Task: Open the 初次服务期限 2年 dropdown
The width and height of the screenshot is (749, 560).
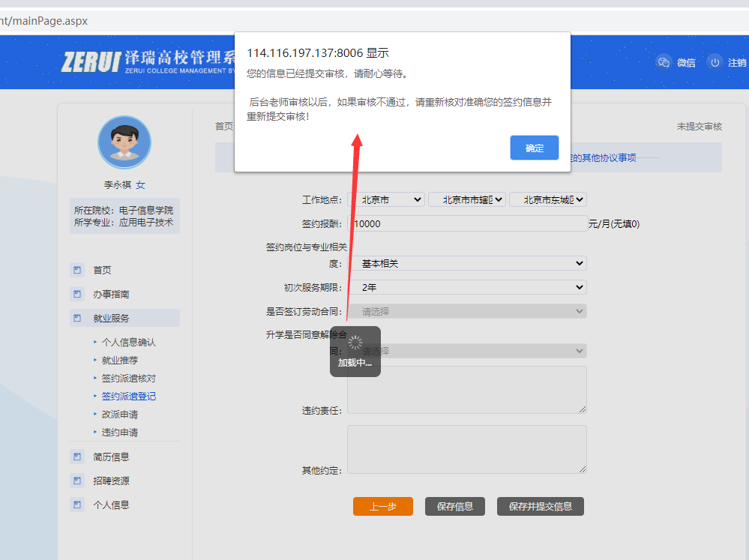Action: (466, 287)
